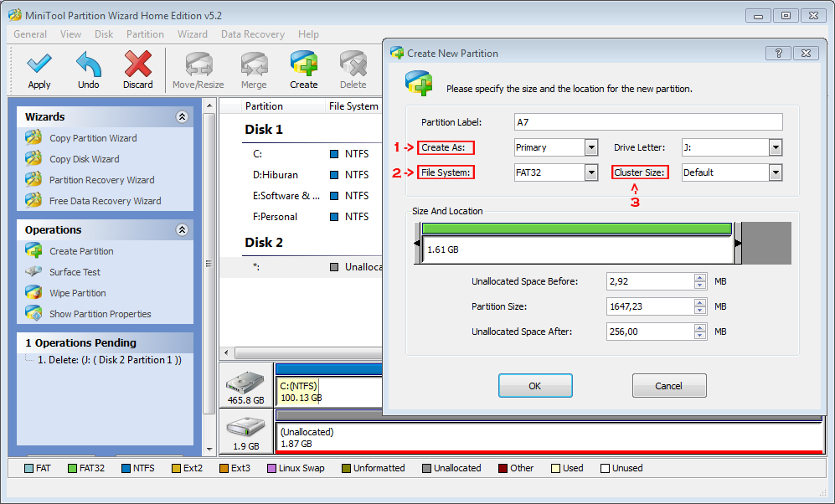Image resolution: width=835 pixels, height=504 pixels.
Task: Click the Linux Swap legend swatch
Action: [x=271, y=468]
